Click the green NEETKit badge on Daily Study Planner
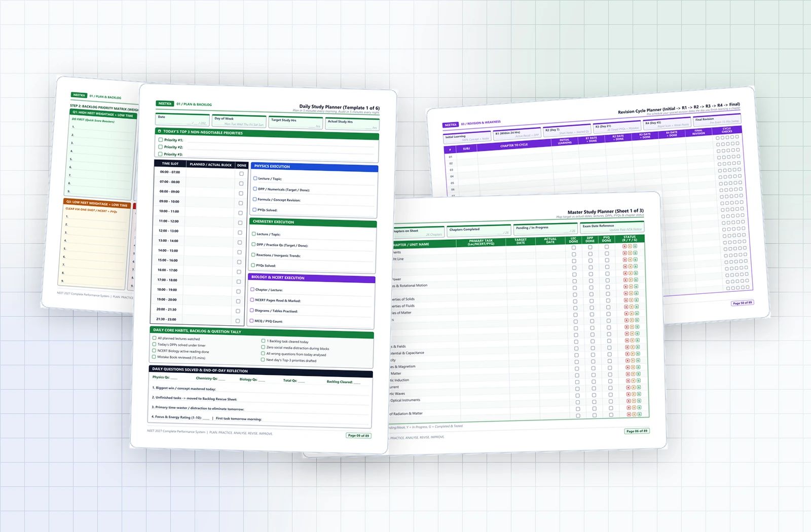This screenshot has height=532, width=811. pos(165,103)
